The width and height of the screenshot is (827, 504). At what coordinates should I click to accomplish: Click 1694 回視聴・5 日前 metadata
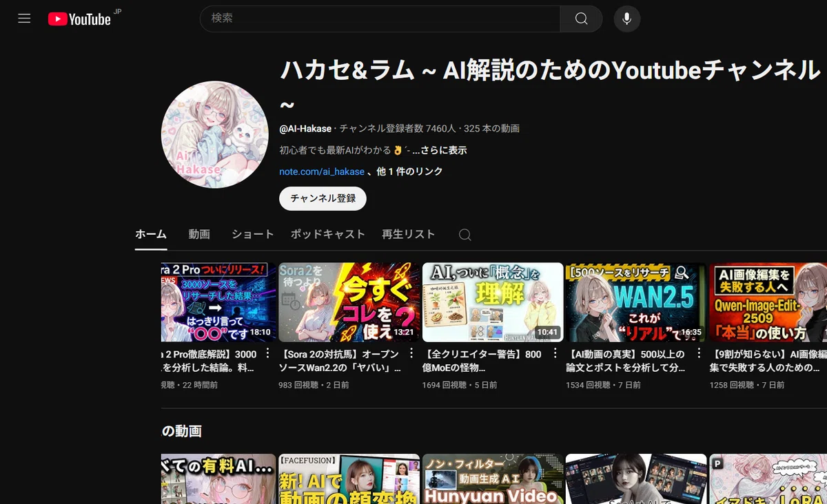(460, 386)
